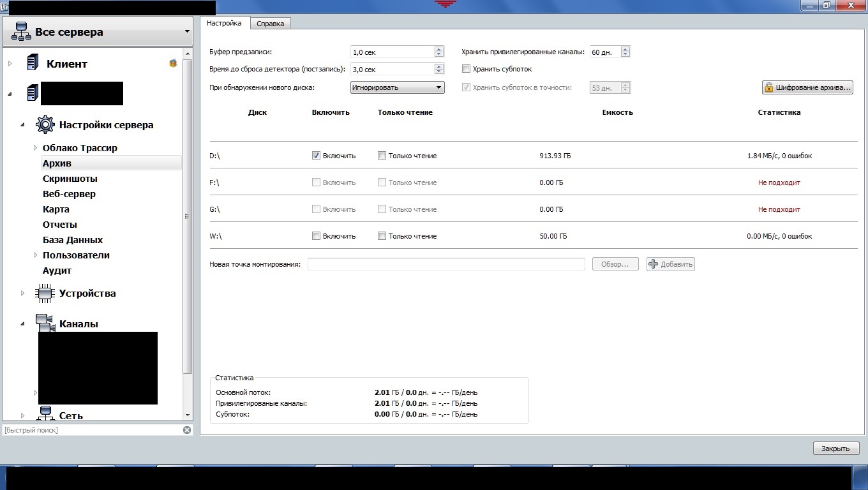Click the Сеть network icon

coord(45,413)
